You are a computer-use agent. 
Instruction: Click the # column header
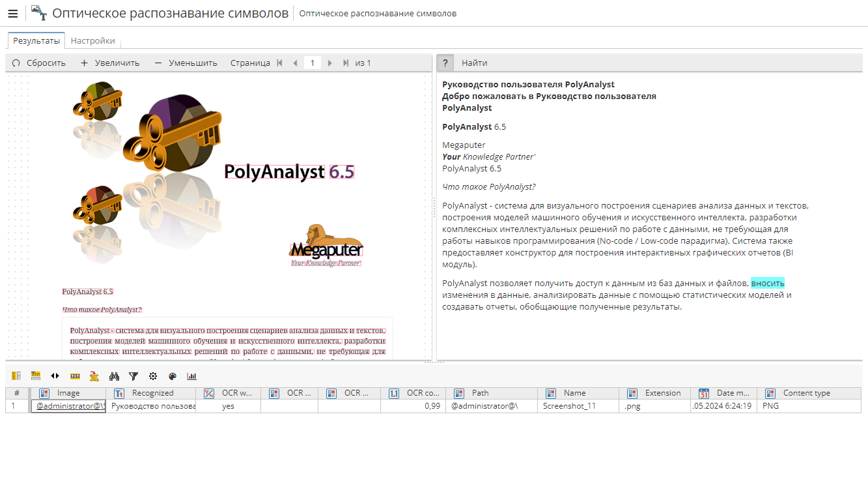pyautogui.click(x=17, y=393)
